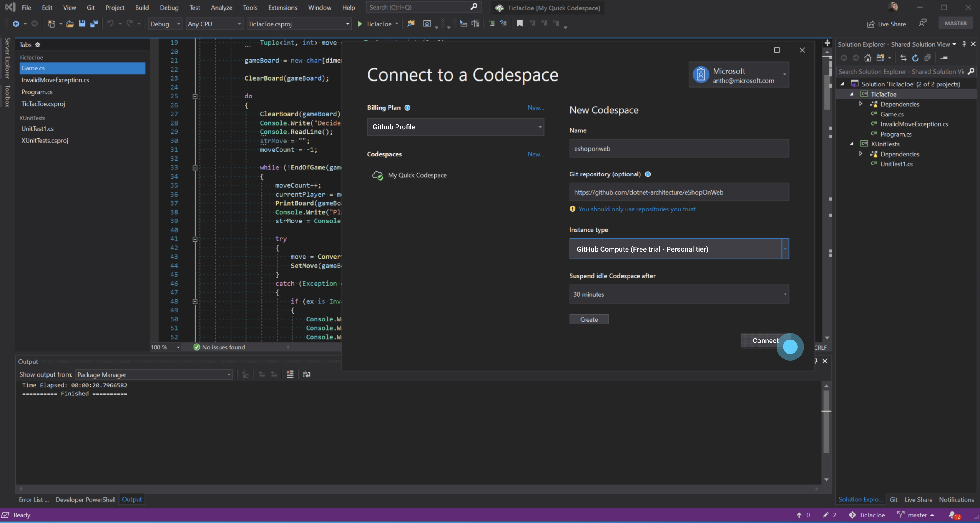980x523 pixels.
Task: Switch to Developer PowerShell tab
Action: point(85,499)
